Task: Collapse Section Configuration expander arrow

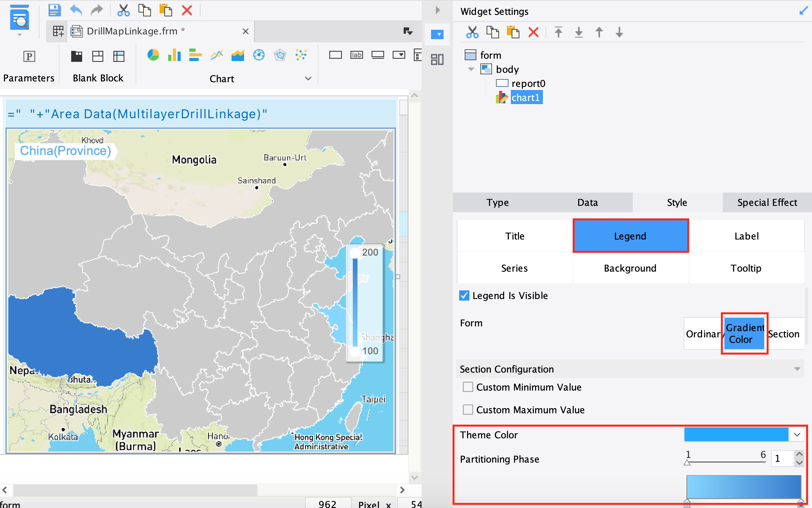Action: 797,369
